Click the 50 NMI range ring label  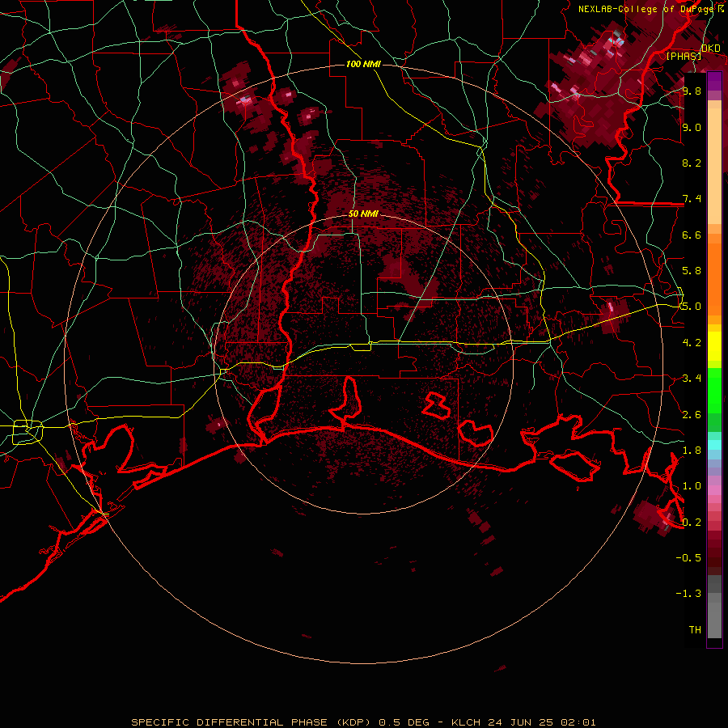point(363,214)
